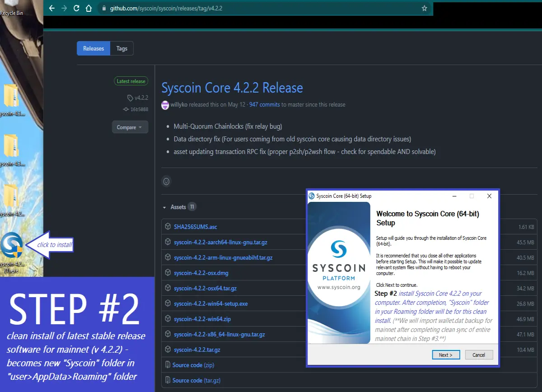Open the willyko profile link

point(179,105)
